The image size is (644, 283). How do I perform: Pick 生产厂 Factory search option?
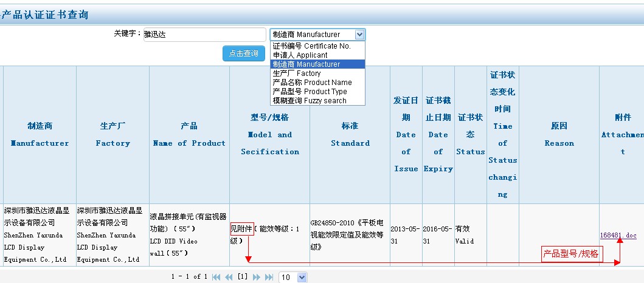(x=297, y=73)
